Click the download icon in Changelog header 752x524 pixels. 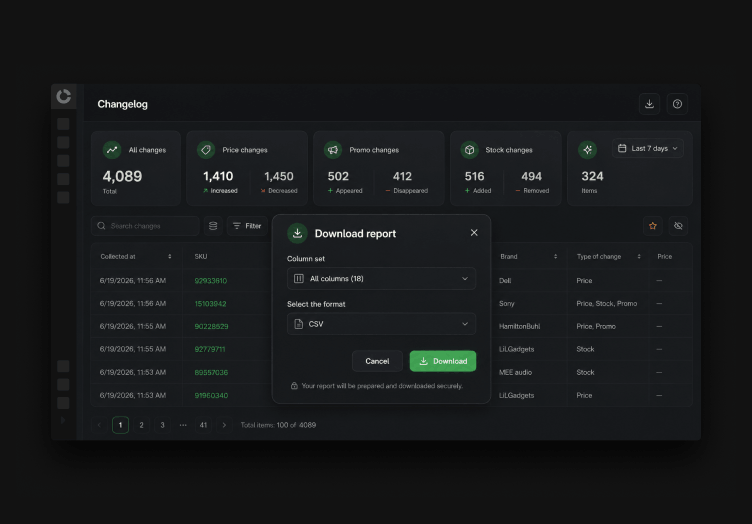coord(649,104)
